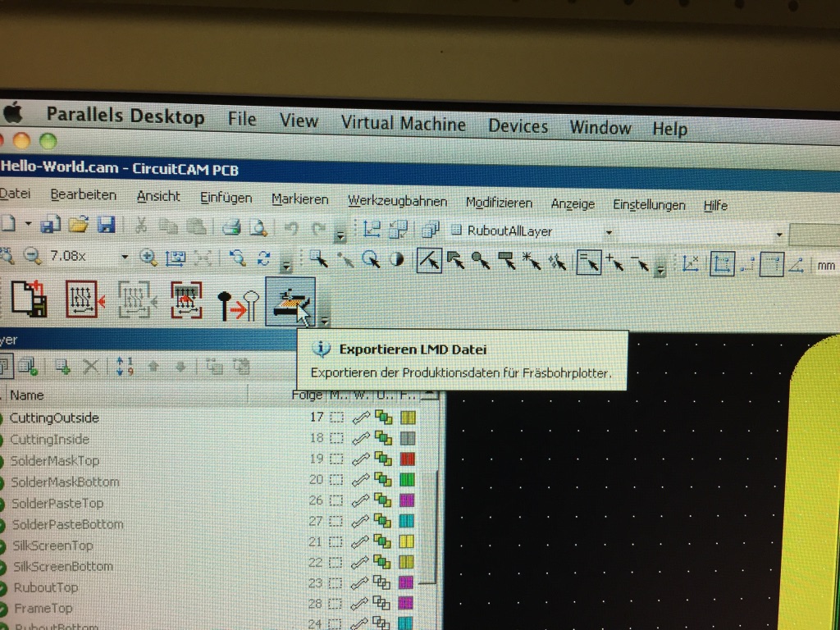Viewport: 840px width, 630px height.
Task: Click the mm units button
Action: coord(826,266)
